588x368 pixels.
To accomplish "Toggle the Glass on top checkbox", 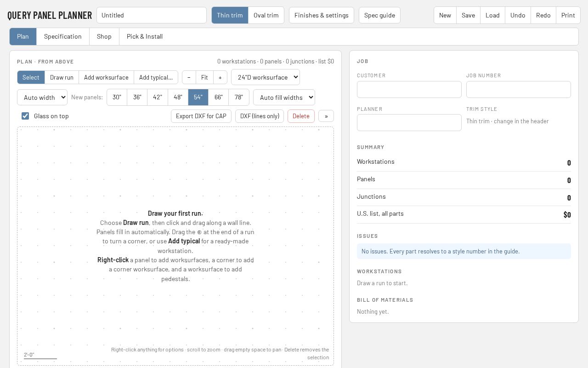I will point(25,116).
